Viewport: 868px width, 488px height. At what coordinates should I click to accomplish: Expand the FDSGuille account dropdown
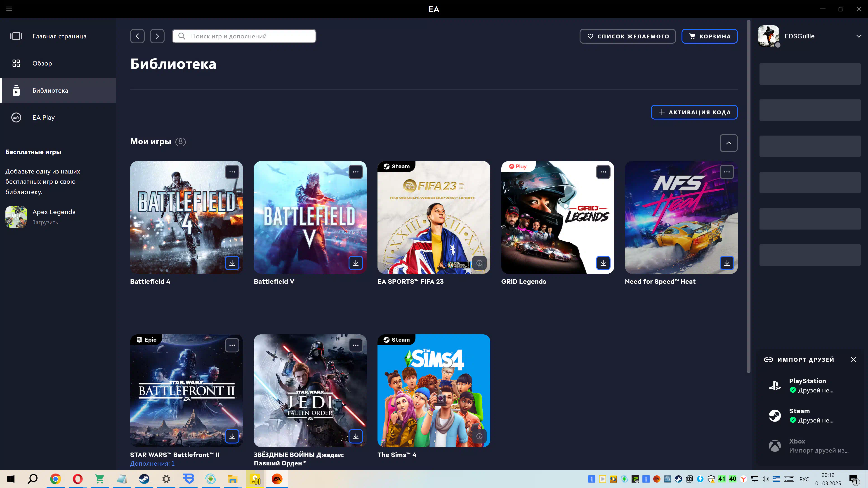859,36
